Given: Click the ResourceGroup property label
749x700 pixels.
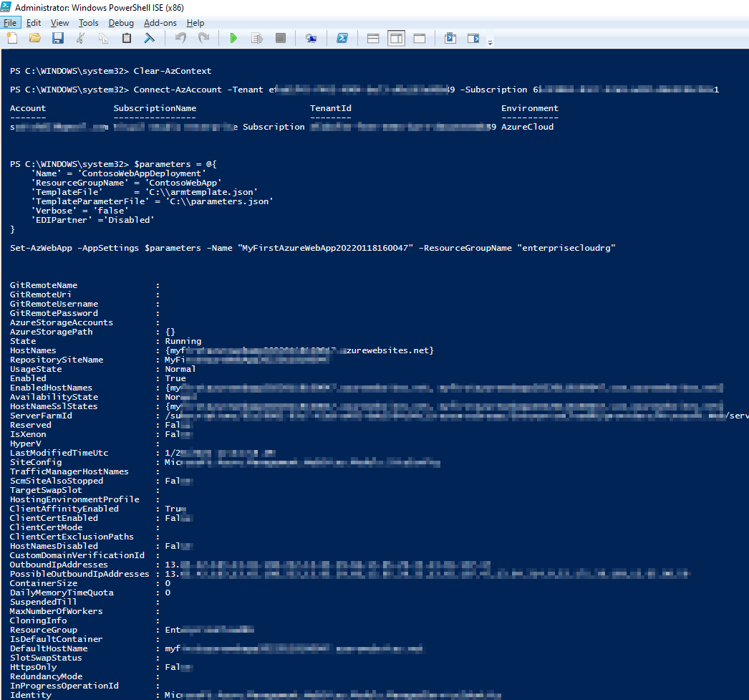Looking at the screenshot, I should click(x=44, y=630).
